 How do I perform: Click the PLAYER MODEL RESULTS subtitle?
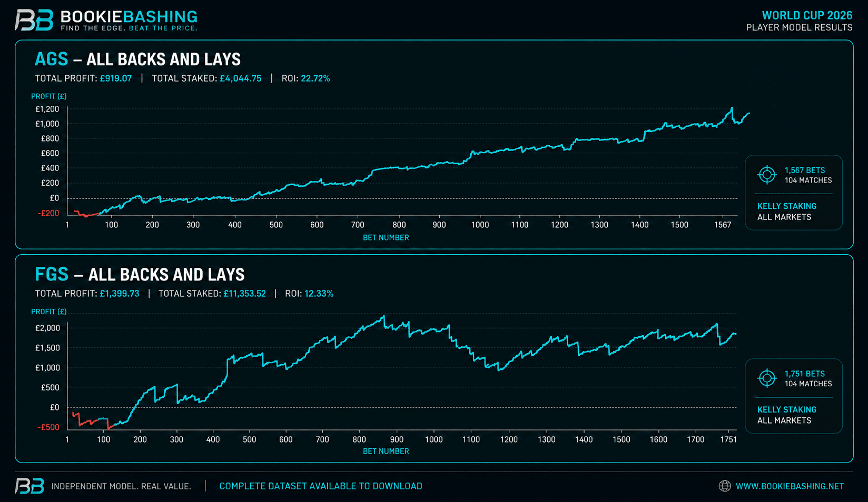pos(799,27)
